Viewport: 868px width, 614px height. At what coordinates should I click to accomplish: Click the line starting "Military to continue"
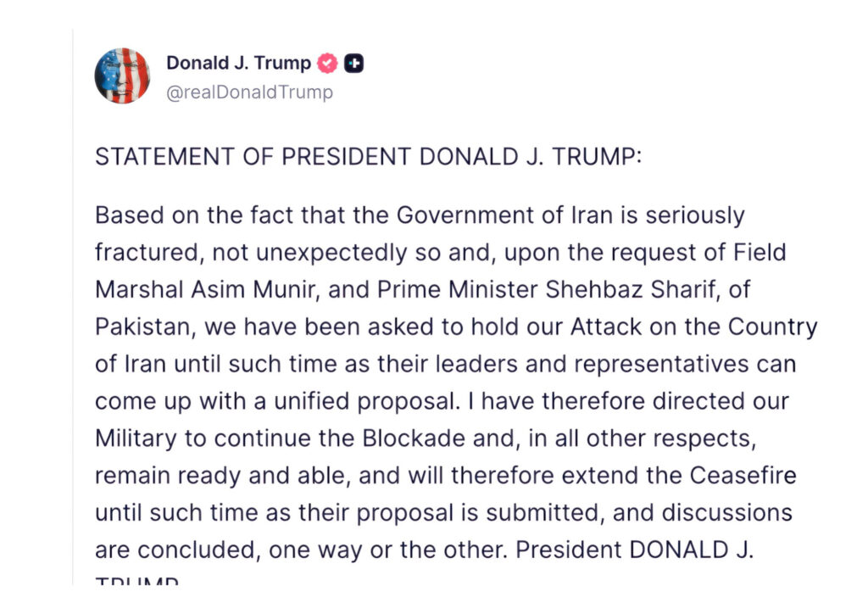(424, 438)
